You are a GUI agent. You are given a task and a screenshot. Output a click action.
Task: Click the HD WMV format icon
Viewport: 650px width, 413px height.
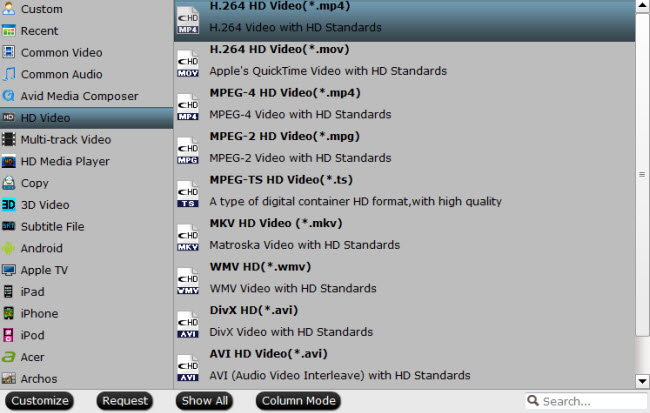188,281
